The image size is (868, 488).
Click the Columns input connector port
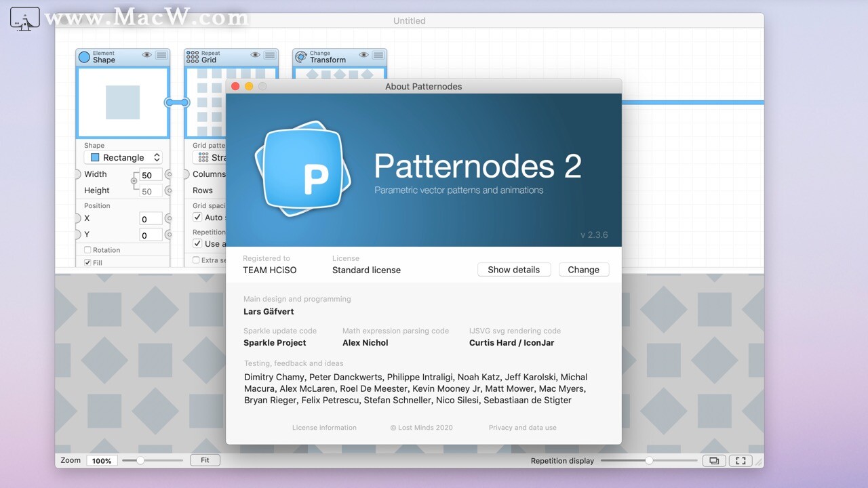[186, 174]
